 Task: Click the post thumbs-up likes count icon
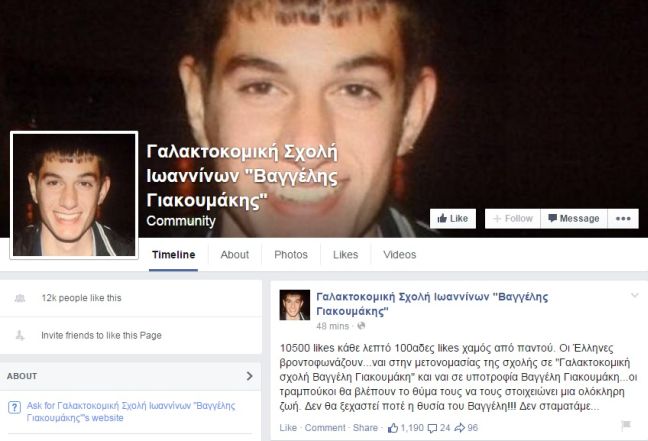pos(393,428)
